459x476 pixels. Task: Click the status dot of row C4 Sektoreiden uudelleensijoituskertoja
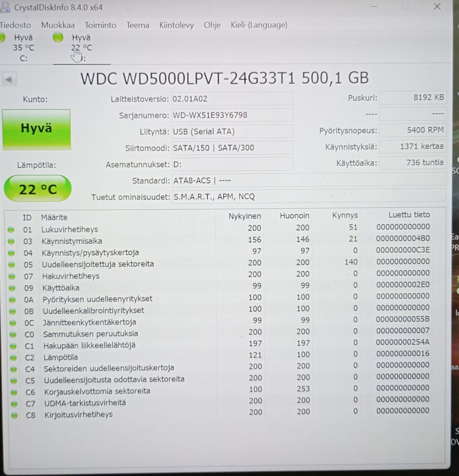tap(14, 369)
